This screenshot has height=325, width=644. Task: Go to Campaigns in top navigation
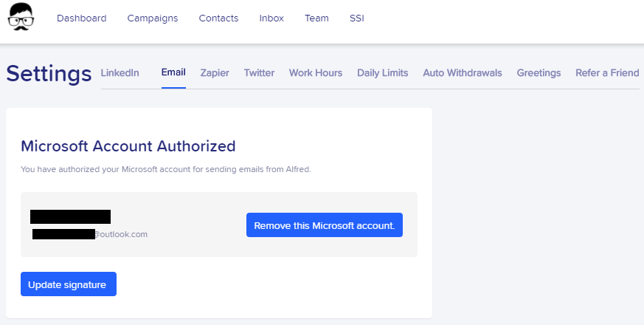153,18
